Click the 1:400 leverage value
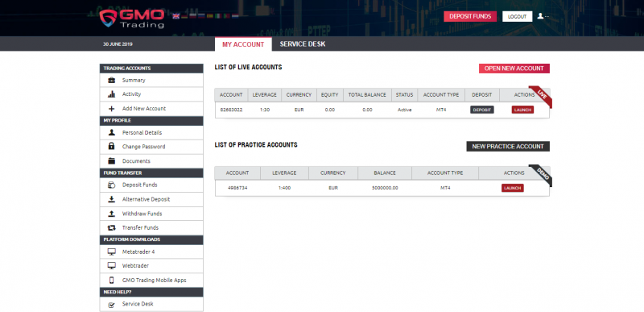 (284, 188)
